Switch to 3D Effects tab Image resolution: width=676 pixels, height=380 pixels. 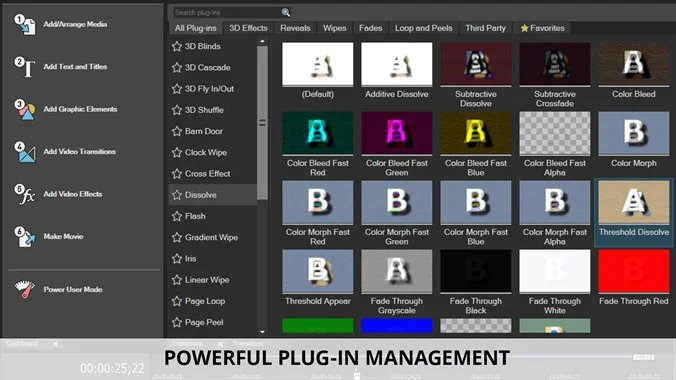(x=248, y=28)
